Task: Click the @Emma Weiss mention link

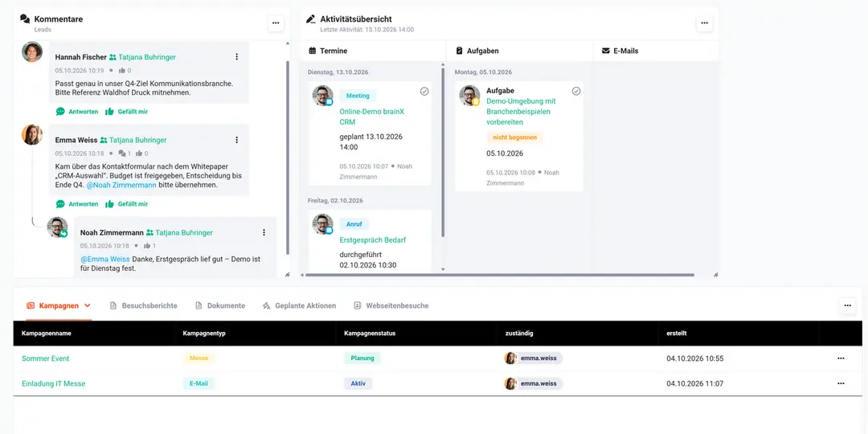Action: coord(105,259)
